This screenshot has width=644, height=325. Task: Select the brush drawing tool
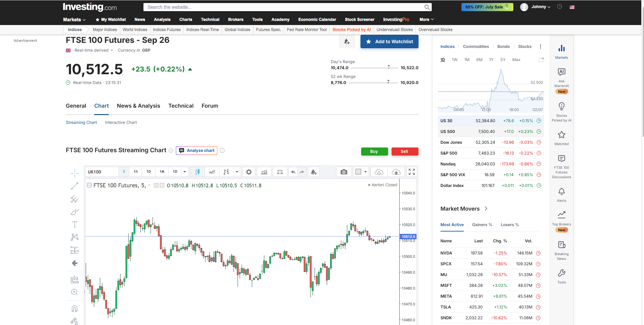(x=75, y=212)
